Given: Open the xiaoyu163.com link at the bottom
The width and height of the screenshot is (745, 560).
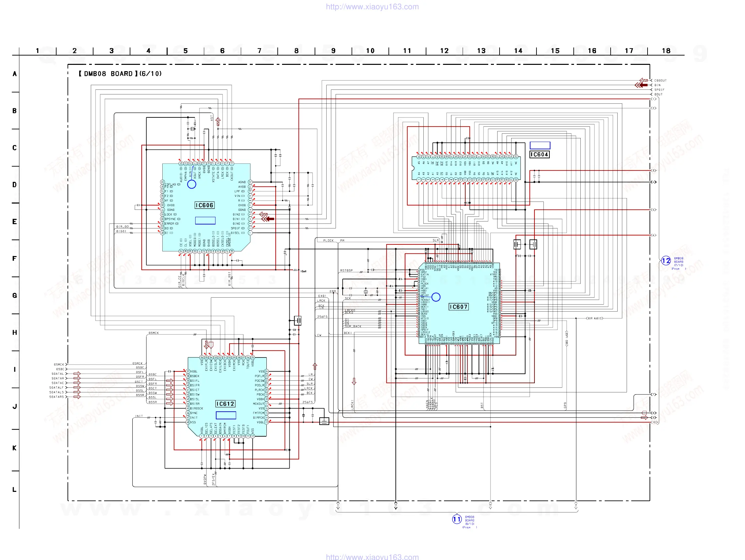Looking at the screenshot, I should 372,557.
